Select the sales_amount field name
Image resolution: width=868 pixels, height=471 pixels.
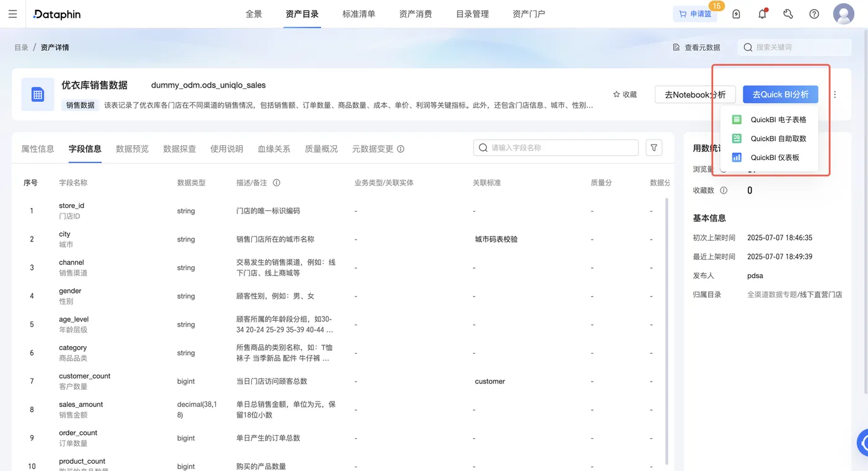coord(81,405)
